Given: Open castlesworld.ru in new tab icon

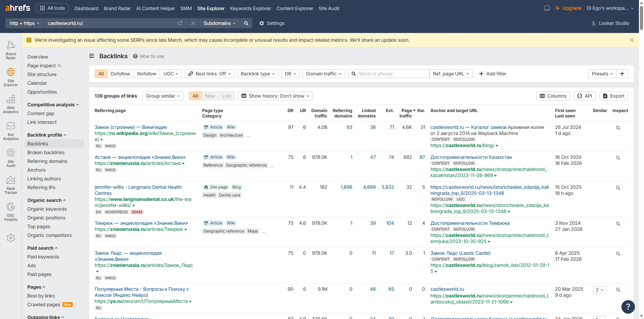Looking at the screenshot, I should click(x=180, y=23).
